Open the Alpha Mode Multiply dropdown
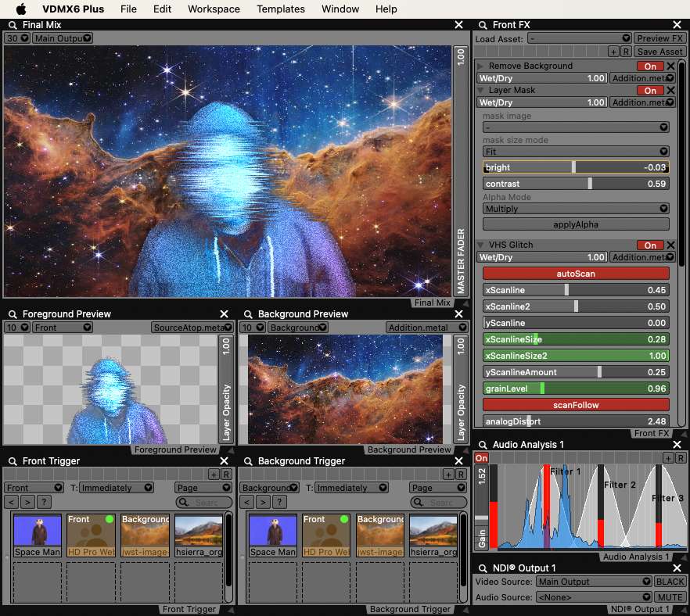This screenshot has height=616, width=690. pyautogui.click(x=576, y=209)
